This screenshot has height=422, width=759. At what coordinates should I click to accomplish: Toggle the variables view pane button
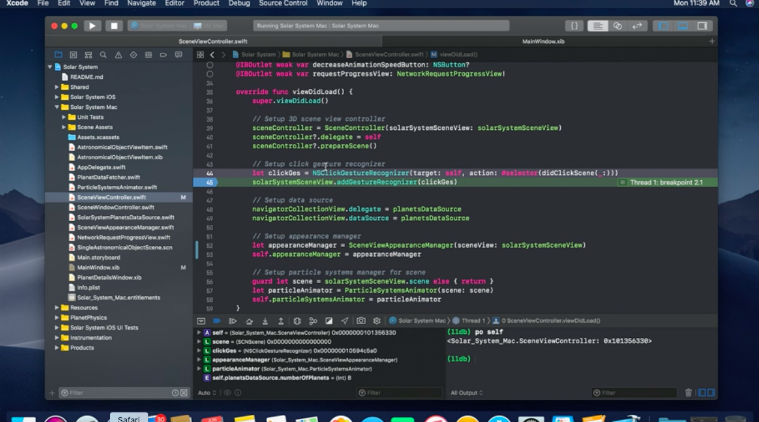pos(702,392)
